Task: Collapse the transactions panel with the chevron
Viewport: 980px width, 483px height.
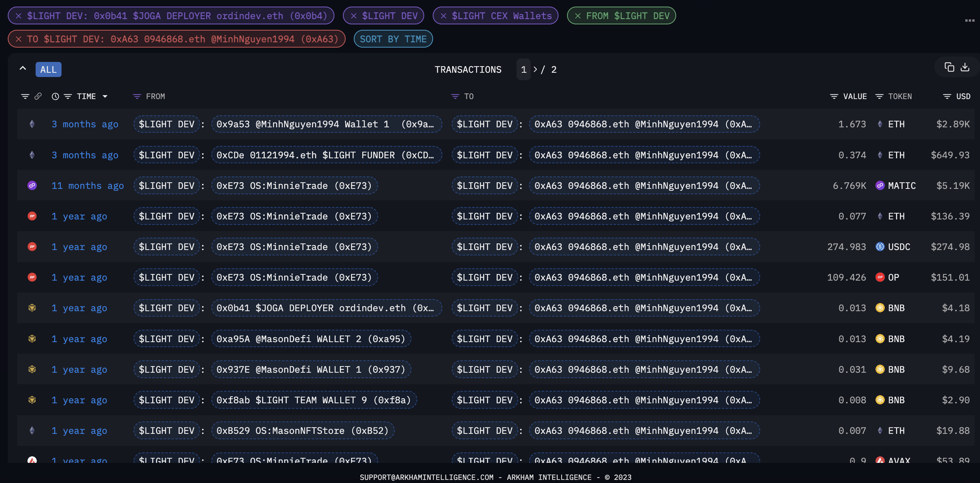Action: click(23, 69)
